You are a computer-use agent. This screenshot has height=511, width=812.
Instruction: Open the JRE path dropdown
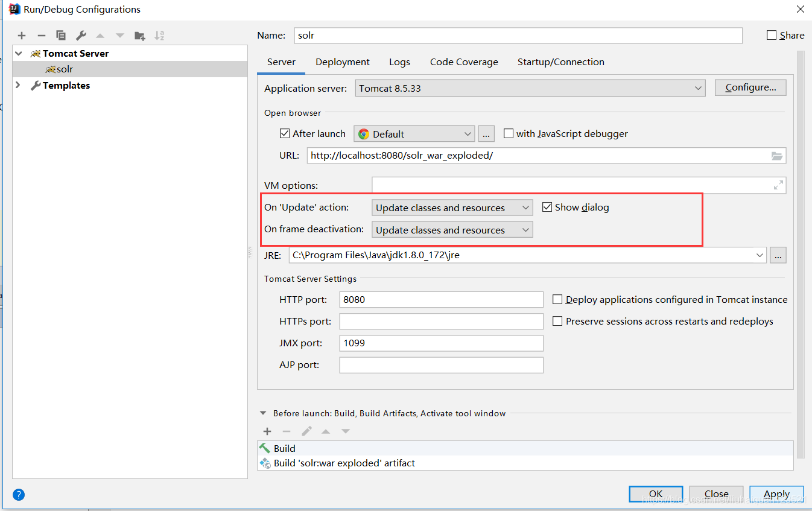(760, 255)
